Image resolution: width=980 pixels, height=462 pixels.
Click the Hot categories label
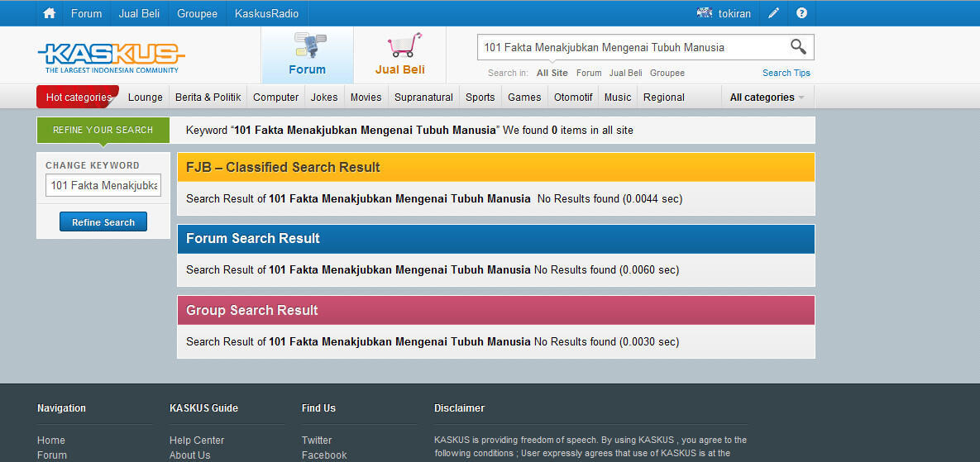click(x=79, y=98)
